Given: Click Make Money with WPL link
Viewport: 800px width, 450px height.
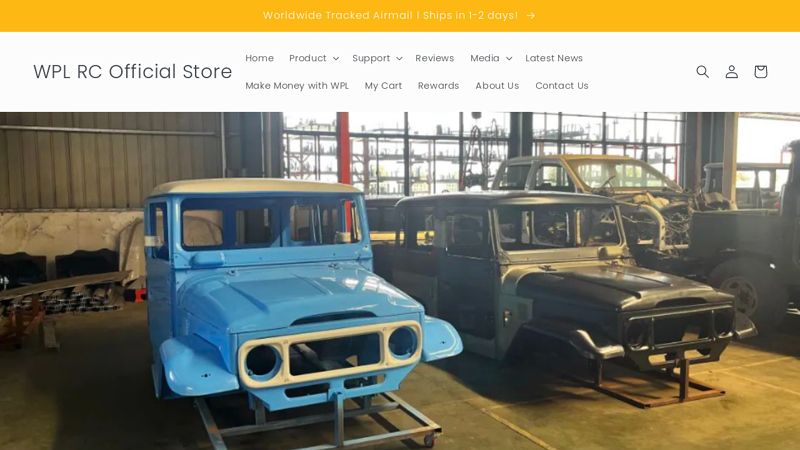Looking at the screenshot, I should (297, 86).
